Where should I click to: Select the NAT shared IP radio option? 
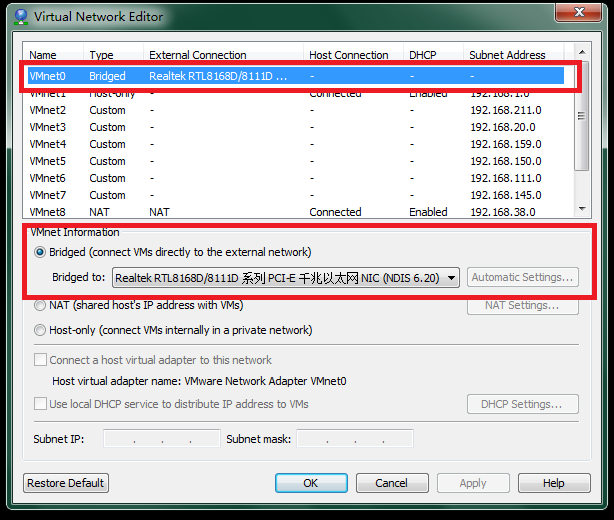point(40,305)
